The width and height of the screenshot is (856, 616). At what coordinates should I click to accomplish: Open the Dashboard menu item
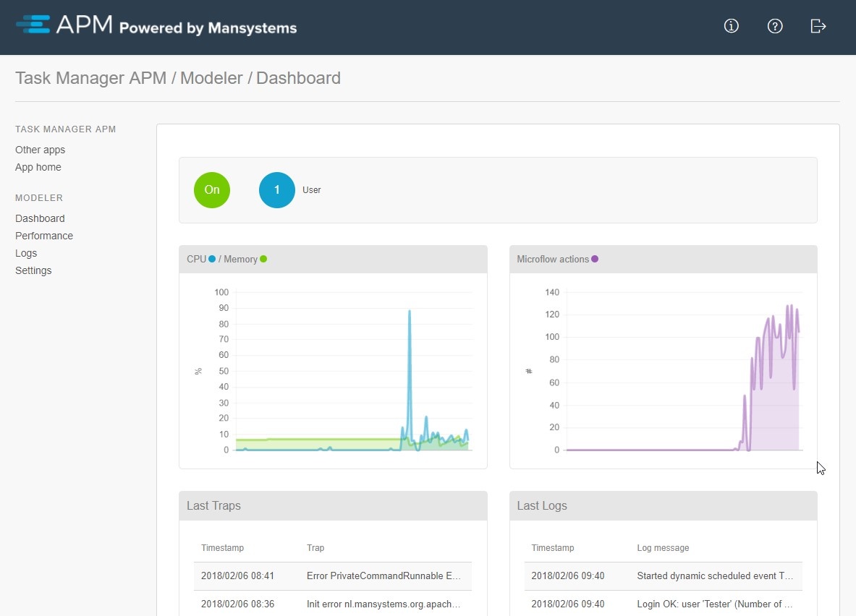[40, 218]
